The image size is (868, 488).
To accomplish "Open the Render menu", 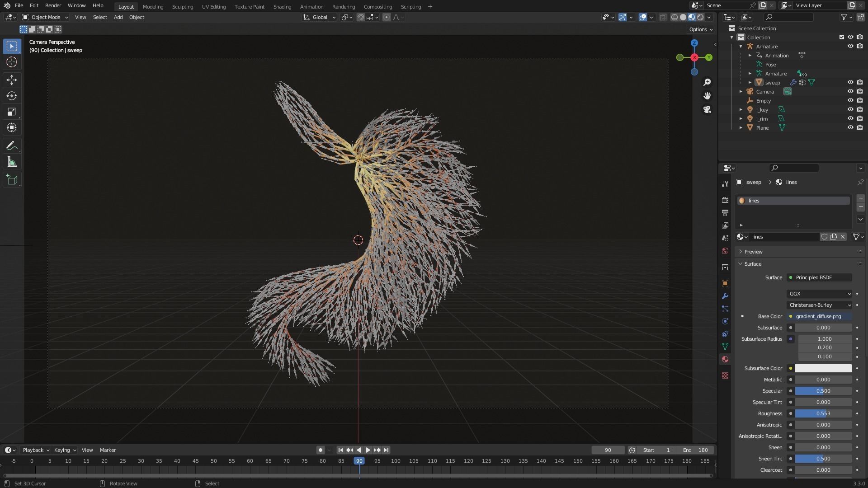I will tap(53, 5).
